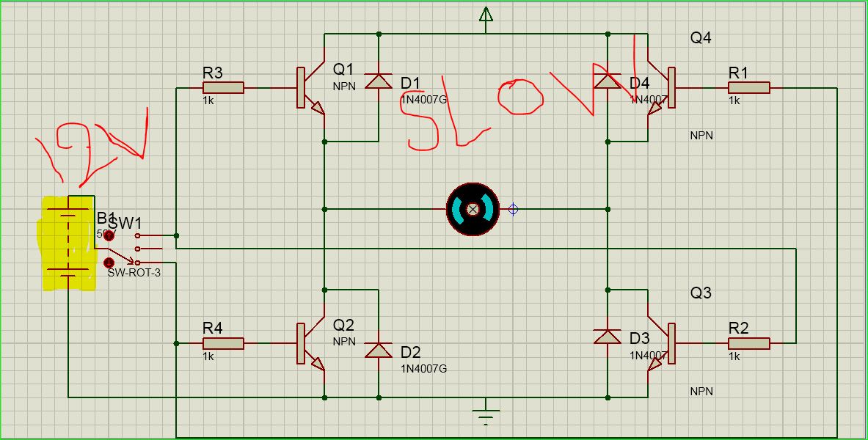Click the D4 reference label

(639, 83)
